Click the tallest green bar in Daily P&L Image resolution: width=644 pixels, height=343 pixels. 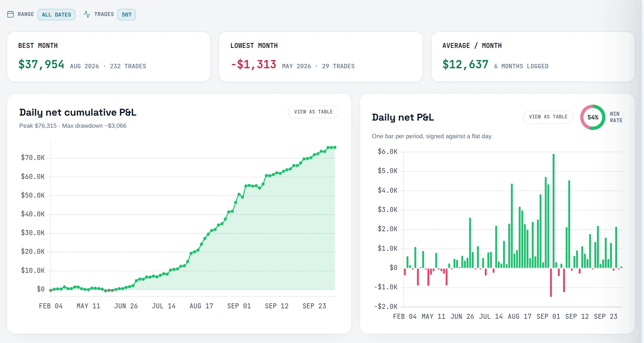(553, 211)
